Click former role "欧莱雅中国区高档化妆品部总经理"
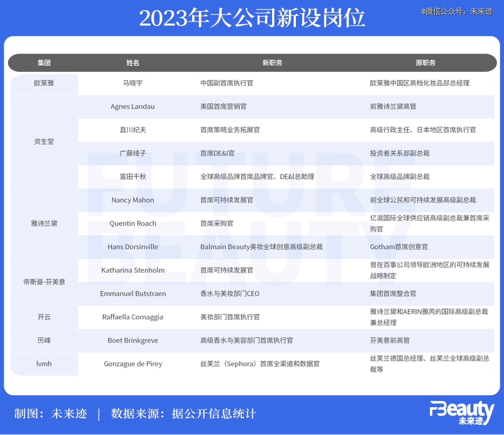The image size is (504, 435). (420, 83)
